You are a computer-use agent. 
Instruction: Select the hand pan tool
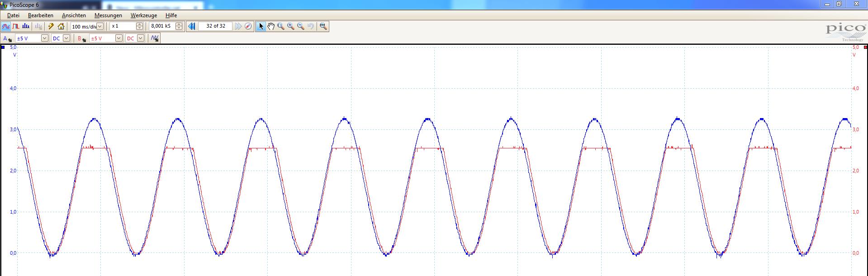pos(271,26)
